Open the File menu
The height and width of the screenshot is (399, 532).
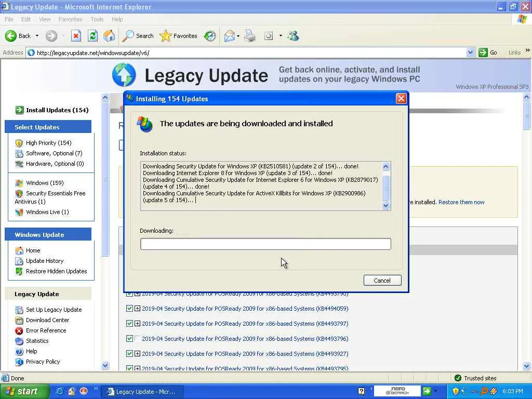pyautogui.click(x=9, y=19)
